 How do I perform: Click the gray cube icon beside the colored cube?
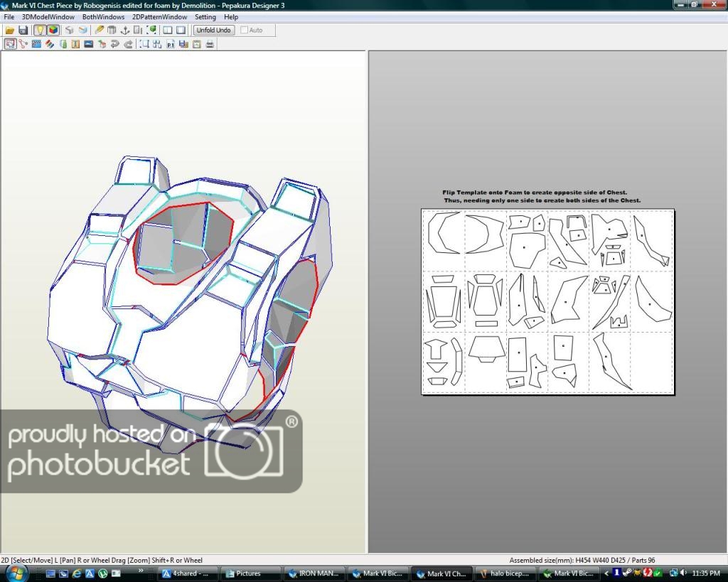click(69, 30)
